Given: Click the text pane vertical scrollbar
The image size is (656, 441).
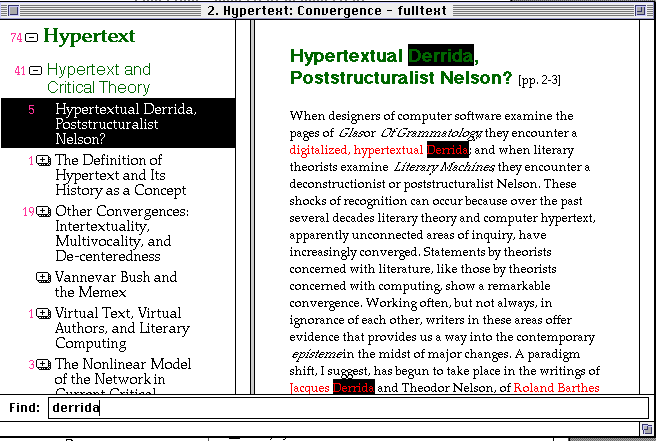Looking at the screenshot, I should pyautogui.click(x=646, y=207).
